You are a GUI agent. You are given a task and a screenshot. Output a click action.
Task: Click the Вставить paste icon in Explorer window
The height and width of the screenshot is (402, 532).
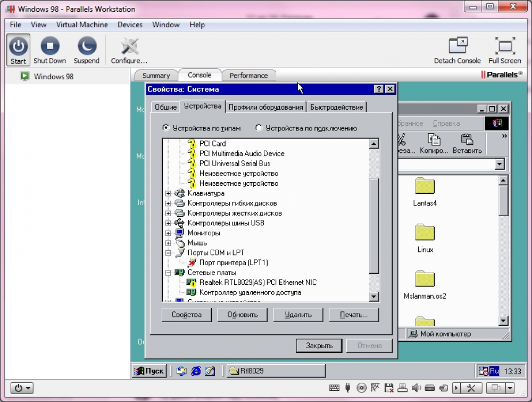click(x=467, y=140)
